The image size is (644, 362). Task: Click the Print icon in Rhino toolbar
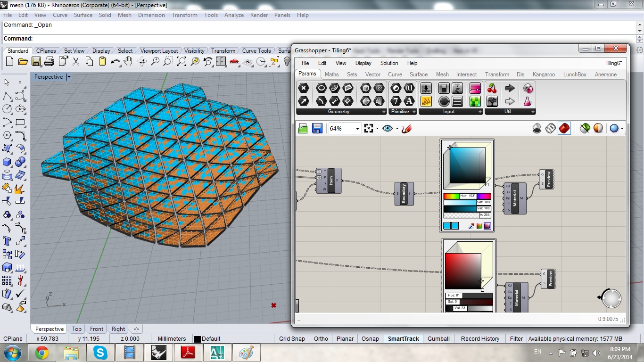pos(49,61)
